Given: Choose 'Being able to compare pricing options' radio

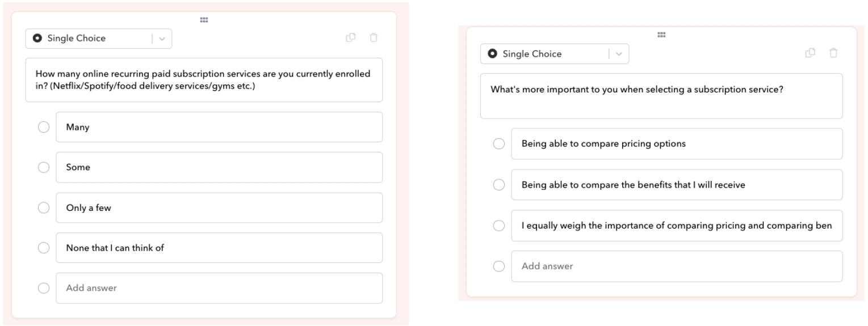Looking at the screenshot, I should click(499, 144).
